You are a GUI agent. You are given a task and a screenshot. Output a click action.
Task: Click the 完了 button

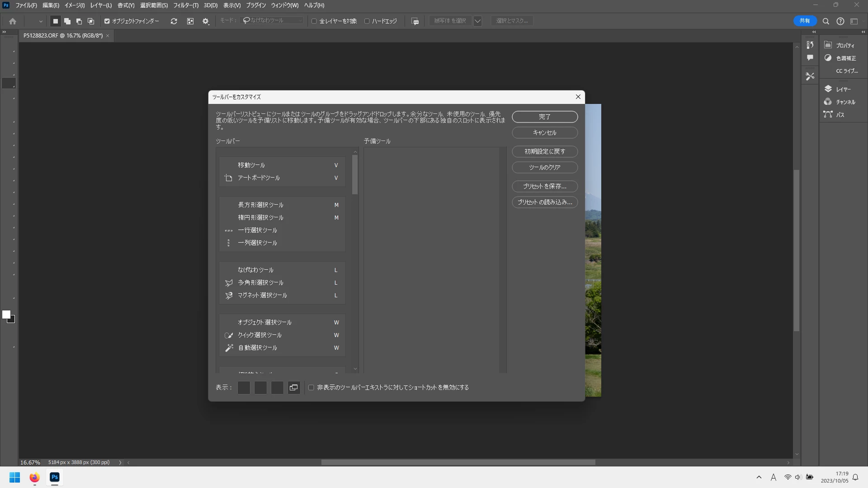pyautogui.click(x=544, y=117)
